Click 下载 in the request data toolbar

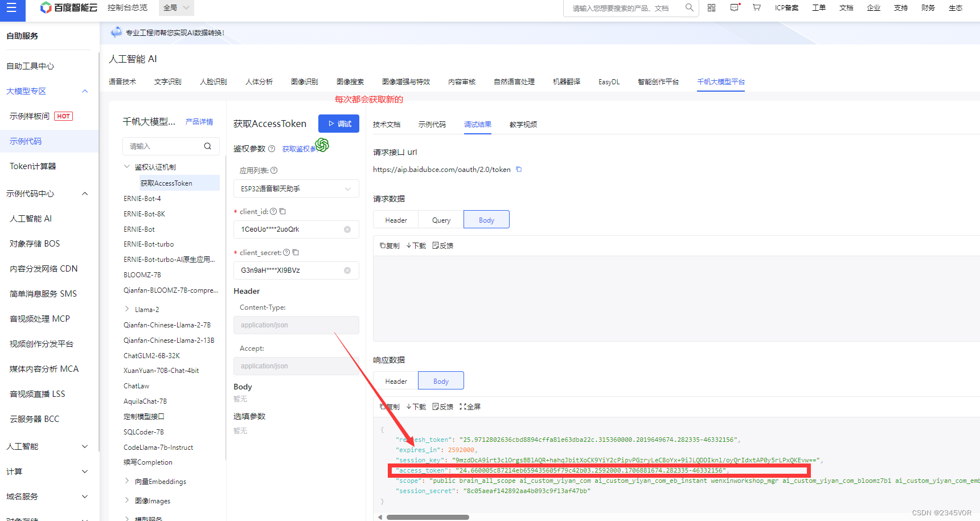416,245
